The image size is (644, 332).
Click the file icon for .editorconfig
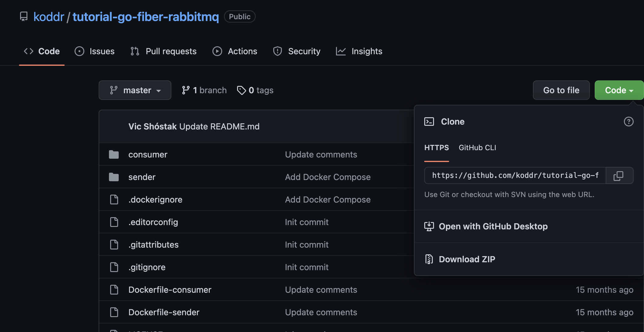pyautogui.click(x=114, y=222)
